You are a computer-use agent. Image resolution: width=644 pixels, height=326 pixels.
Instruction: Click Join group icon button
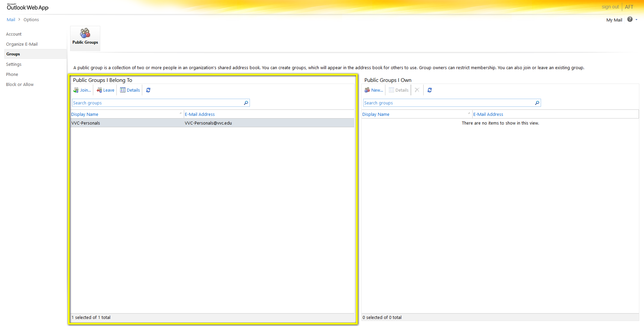(x=82, y=90)
